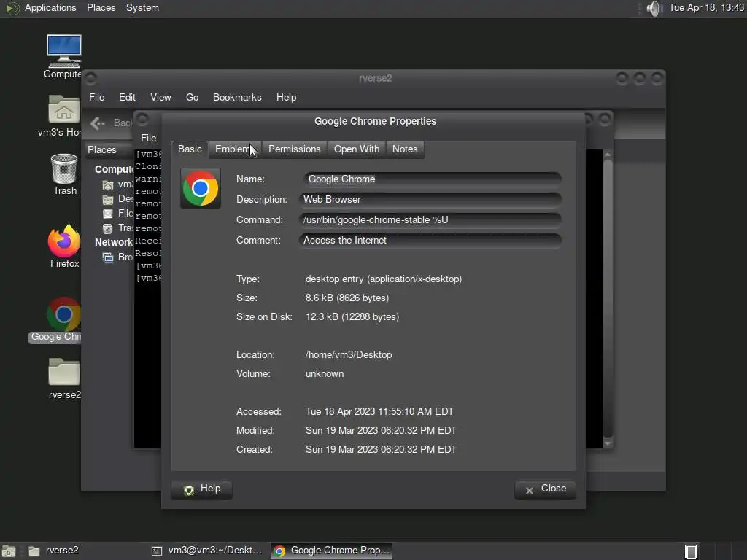The width and height of the screenshot is (747, 560).
Task: Click location text /home/vm3/Desktop
Action: point(349,355)
